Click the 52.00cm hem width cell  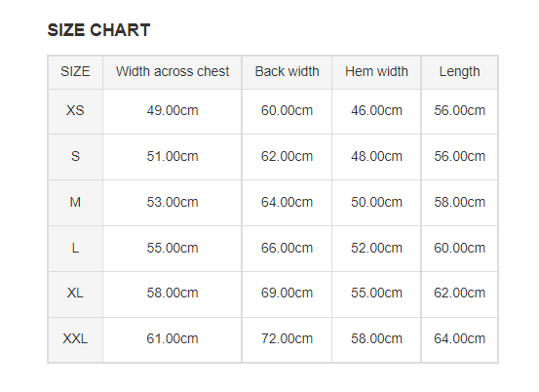pyautogui.click(x=376, y=249)
